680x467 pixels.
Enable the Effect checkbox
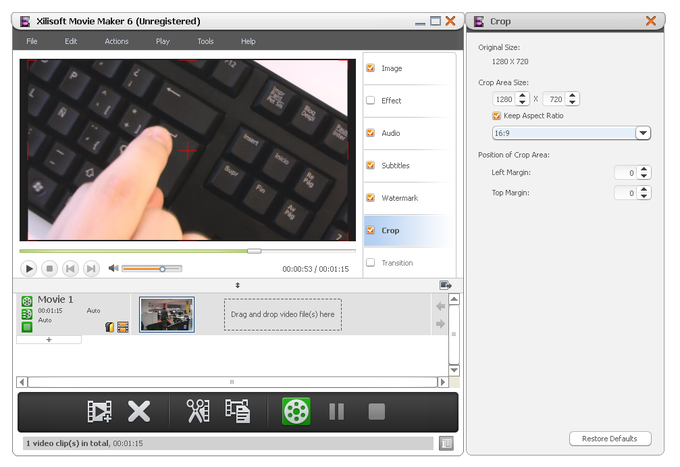point(370,101)
